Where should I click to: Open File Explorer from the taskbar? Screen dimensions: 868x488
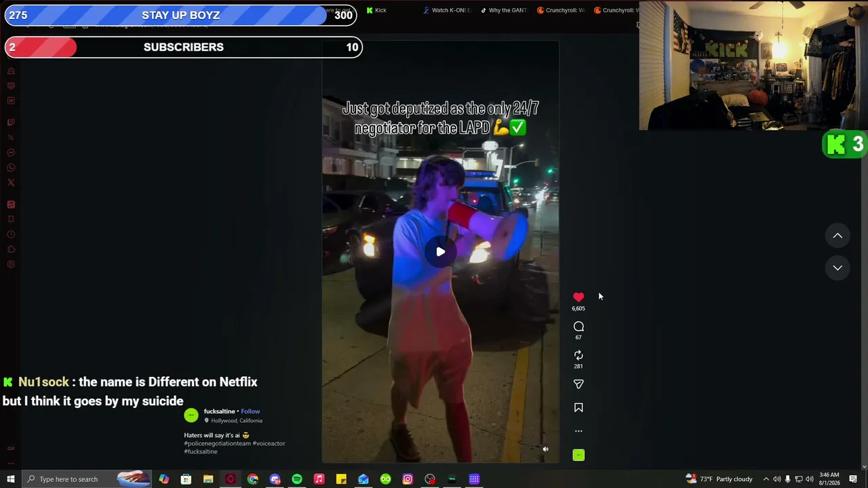[208, 479]
